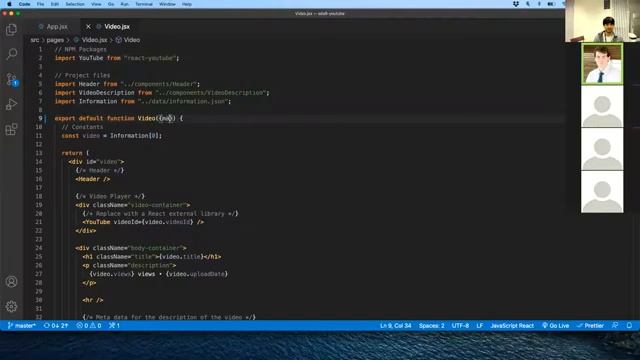Viewport: 640px width, 360px height.
Task: Click line number 9 in gutter
Action: (40, 118)
